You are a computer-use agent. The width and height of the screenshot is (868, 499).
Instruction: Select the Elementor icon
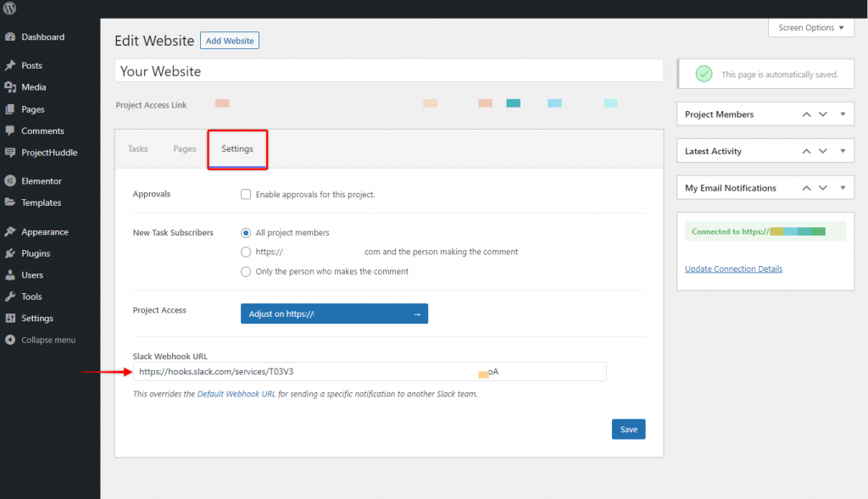coord(12,180)
